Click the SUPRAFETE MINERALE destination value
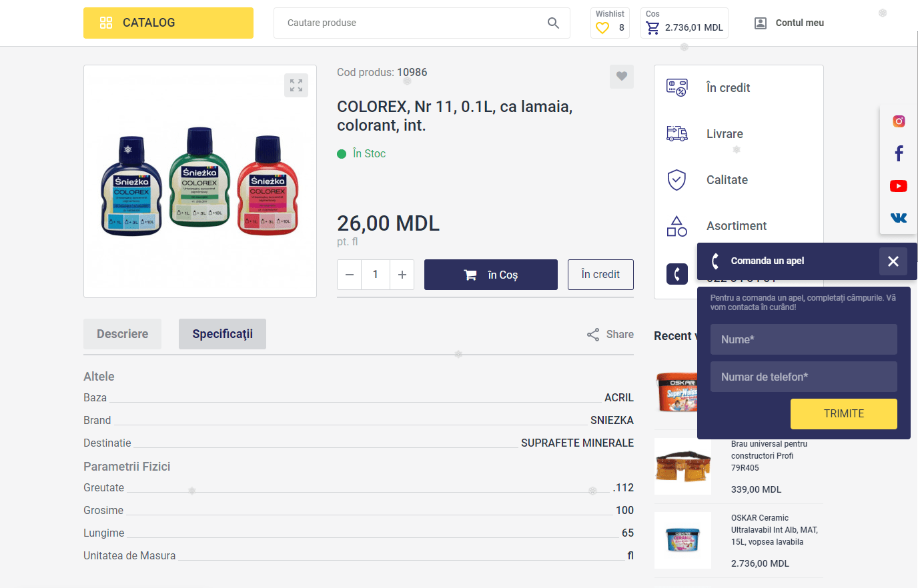This screenshot has height=588, width=918. 577,443
